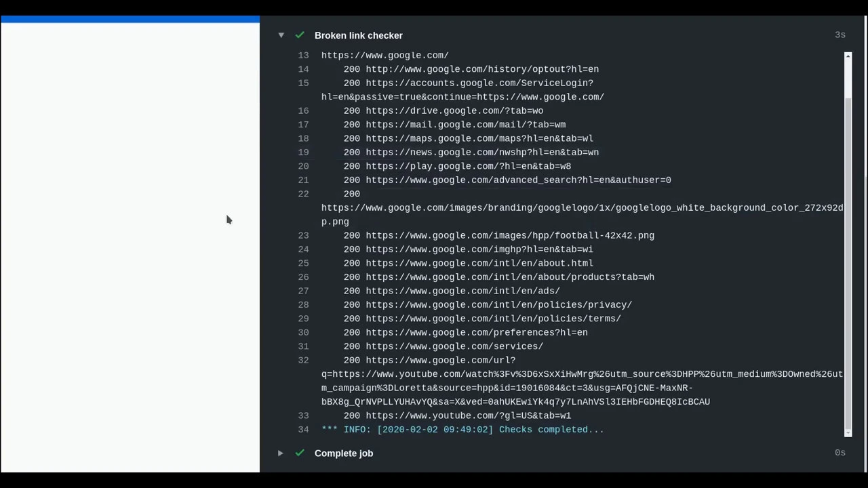Click the log scrollbar up arrow
The width and height of the screenshot is (868, 488).
click(x=848, y=56)
